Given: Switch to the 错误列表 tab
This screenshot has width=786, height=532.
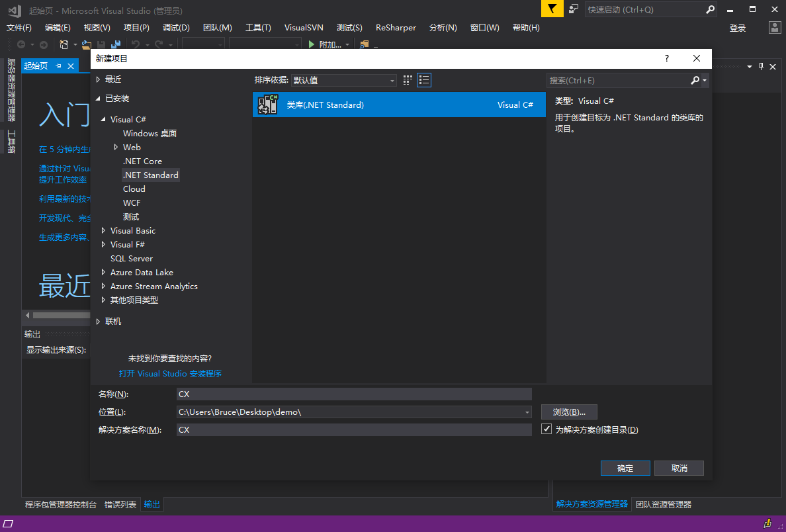Looking at the screenshot, I should pos(120,504).
